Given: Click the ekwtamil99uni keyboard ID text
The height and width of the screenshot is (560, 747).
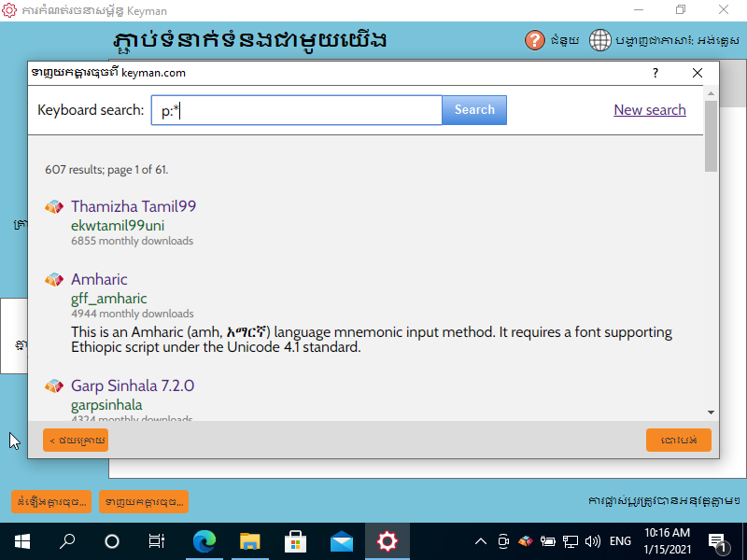Looking at the screenshot, I should [118, 226].
